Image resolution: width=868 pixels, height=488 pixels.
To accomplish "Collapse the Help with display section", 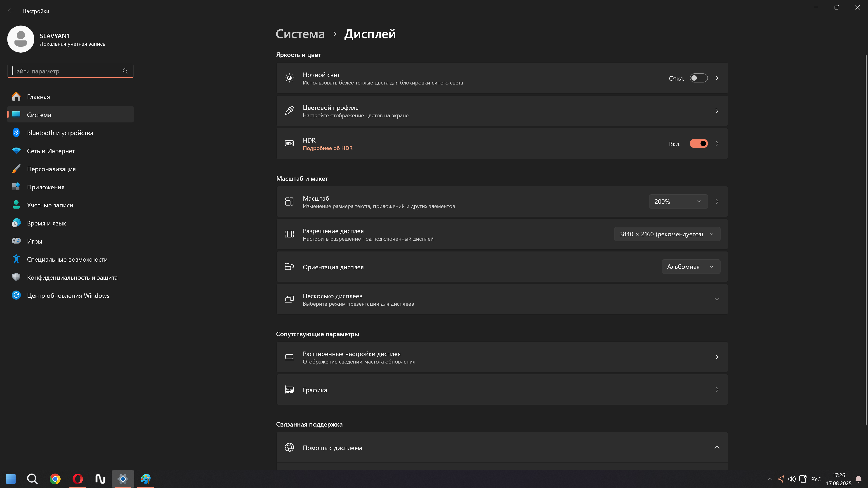I will click(x=717, y=448).
